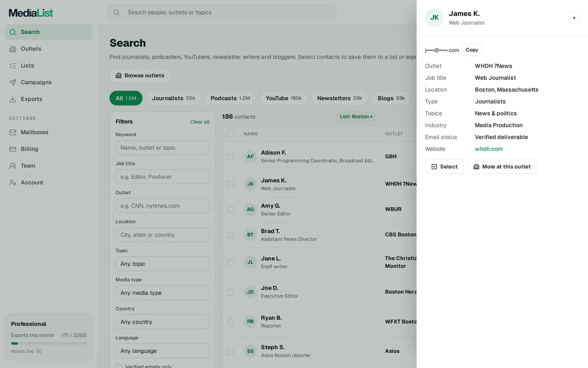Open the Search sidebar item

pos(49,32)
